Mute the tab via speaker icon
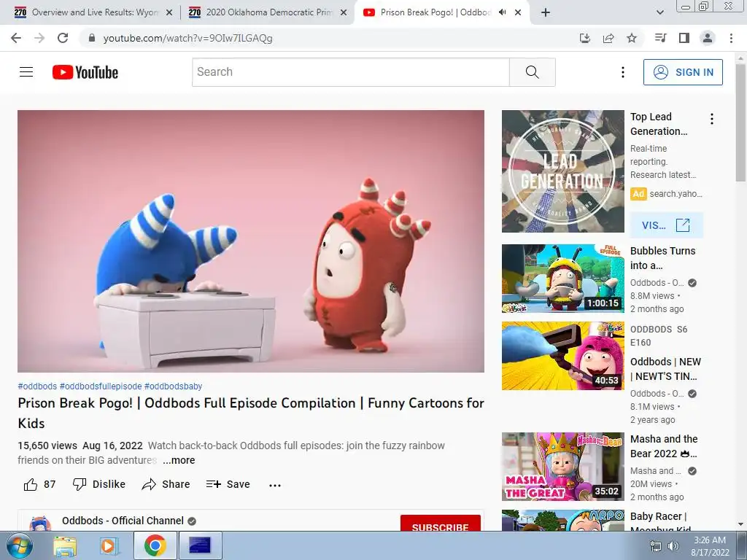Screen dimensions: 747x560 502,12
